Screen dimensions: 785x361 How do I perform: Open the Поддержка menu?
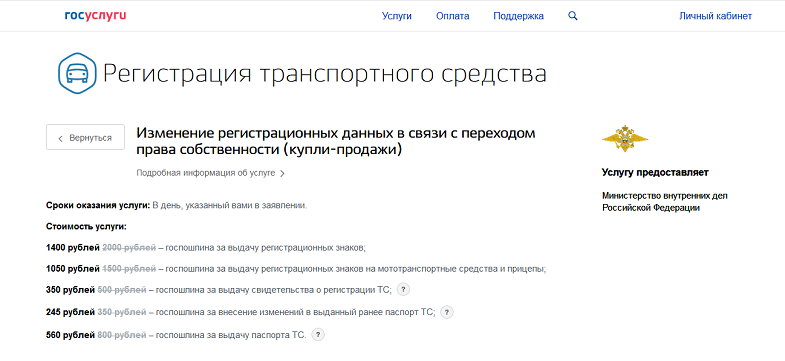click(x=518, y=16)
